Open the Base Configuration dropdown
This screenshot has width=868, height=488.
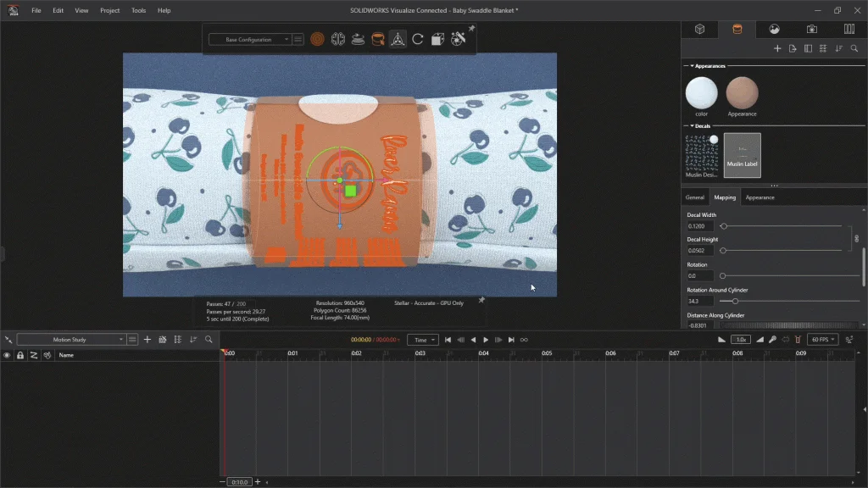coord(249,39)
